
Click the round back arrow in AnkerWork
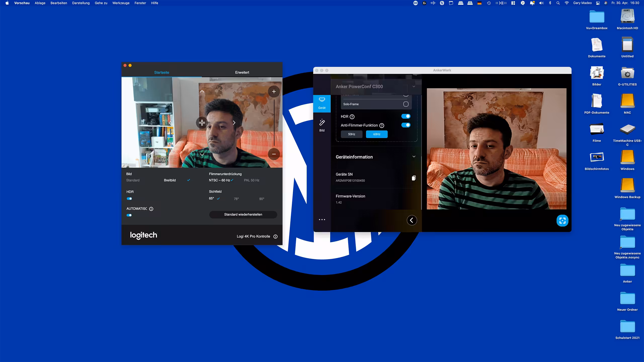(x=412, y=220)
